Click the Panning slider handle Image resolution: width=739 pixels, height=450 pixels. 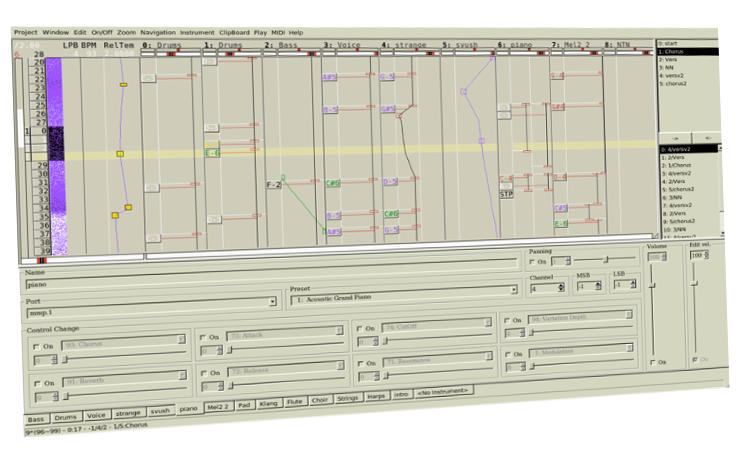606,259
